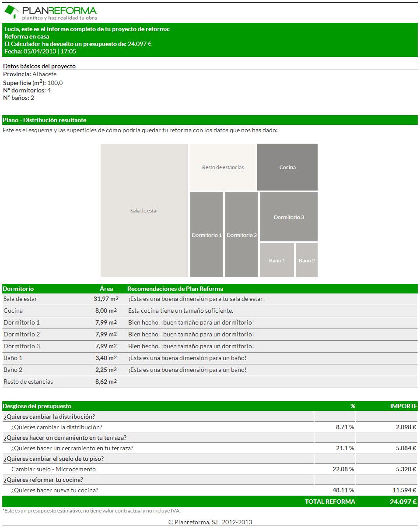This screenshot has width=420, height=530.
Task: Click the 'Superficie (m²): 100,0' line
Action: coord(33,82)
